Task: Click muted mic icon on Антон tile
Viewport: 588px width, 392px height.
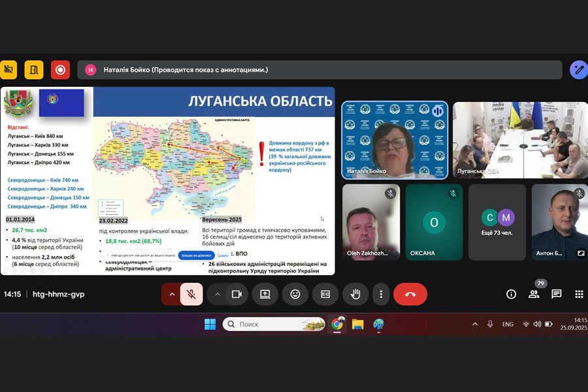Action: tap(580, 193)
